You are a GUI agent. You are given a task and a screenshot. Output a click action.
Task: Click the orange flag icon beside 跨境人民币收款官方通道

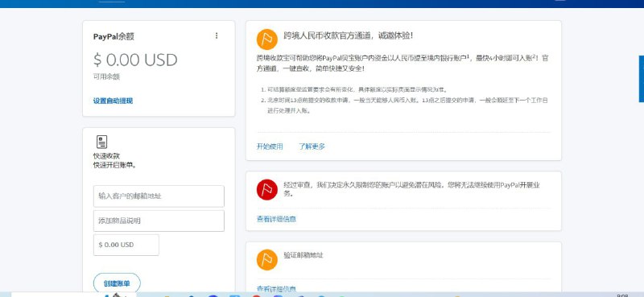[x=267, y=39]
